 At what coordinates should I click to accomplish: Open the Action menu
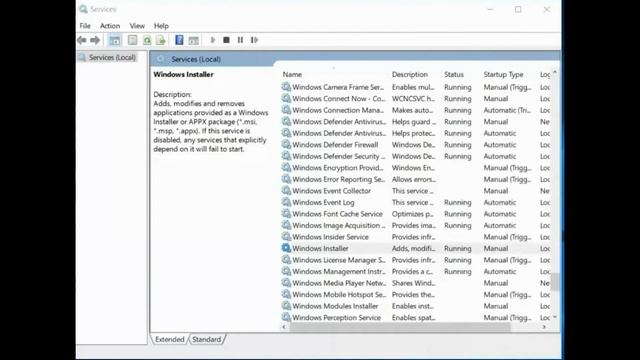click(110, 26)
